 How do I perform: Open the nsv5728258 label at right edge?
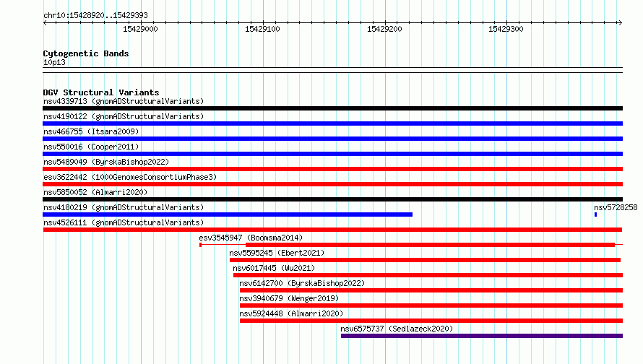[616, 207]
